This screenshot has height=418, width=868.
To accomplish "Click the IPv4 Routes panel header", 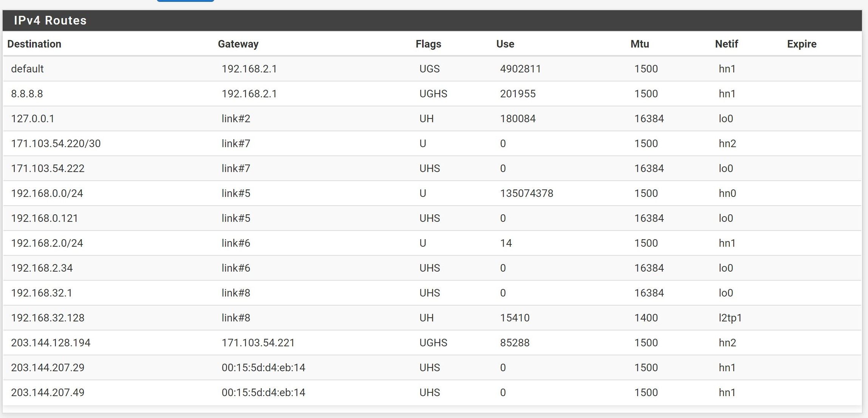I will tap(50, 20).
